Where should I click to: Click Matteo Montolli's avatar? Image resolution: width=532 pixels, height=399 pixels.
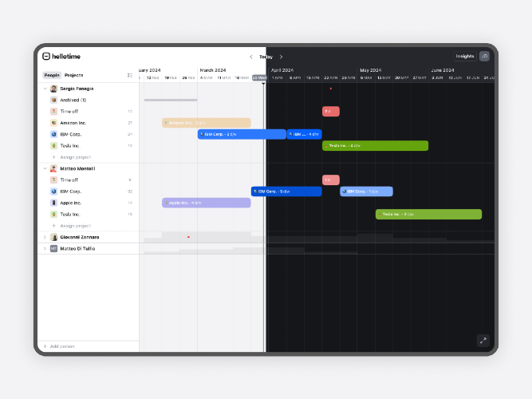coord(53,168)
